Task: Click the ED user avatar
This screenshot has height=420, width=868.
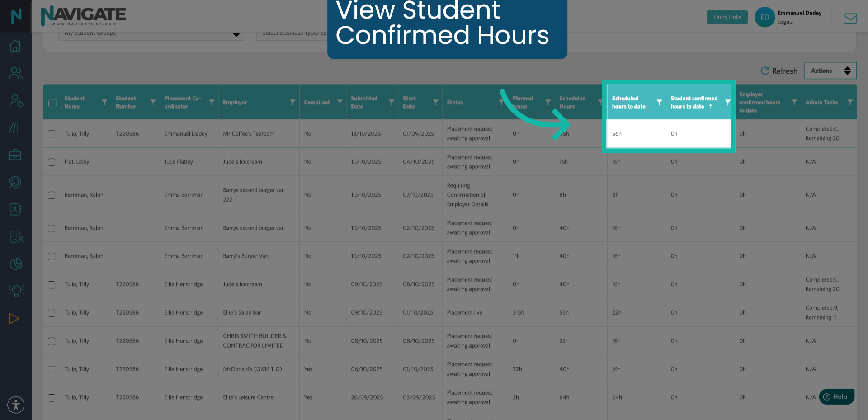Action: coord(764,17)
